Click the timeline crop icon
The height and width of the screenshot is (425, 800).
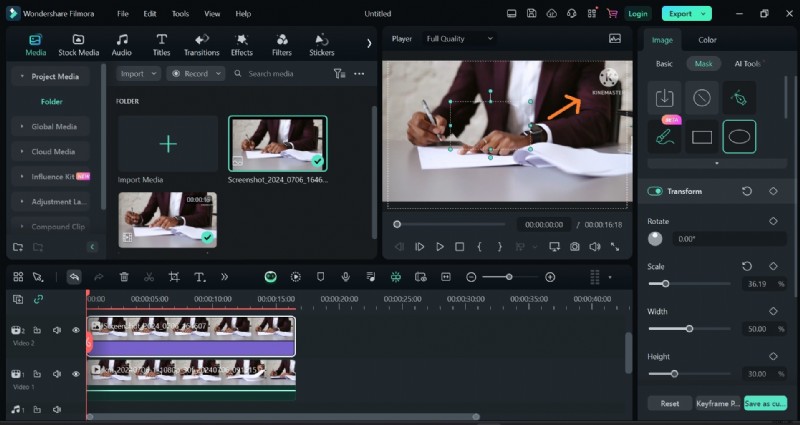174,277
